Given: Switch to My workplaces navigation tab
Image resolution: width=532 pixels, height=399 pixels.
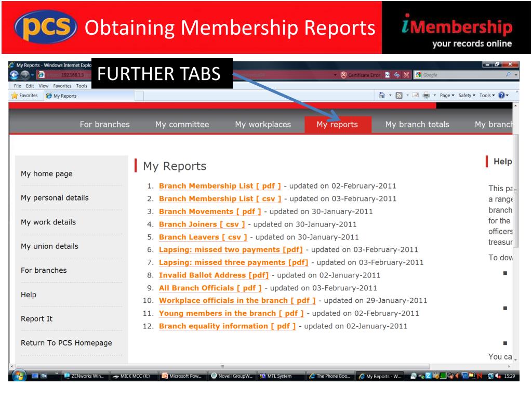Looking at the screenshot, I should pyautogui.click(x=263, y=125).
